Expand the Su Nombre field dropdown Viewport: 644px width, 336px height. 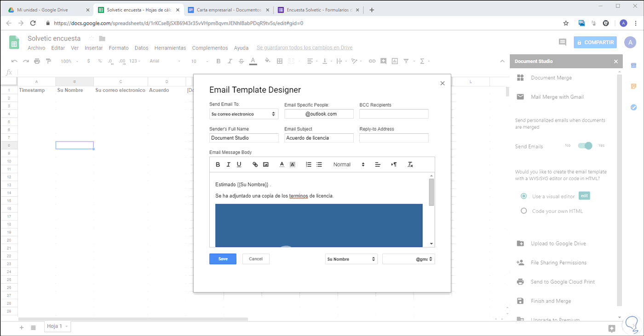click(351, 259)
